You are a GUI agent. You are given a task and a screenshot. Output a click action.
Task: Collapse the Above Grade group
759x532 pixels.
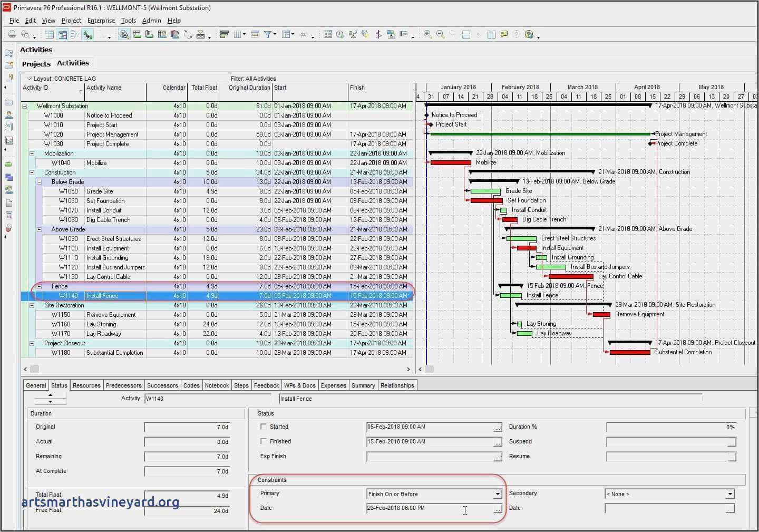(39, 229)
